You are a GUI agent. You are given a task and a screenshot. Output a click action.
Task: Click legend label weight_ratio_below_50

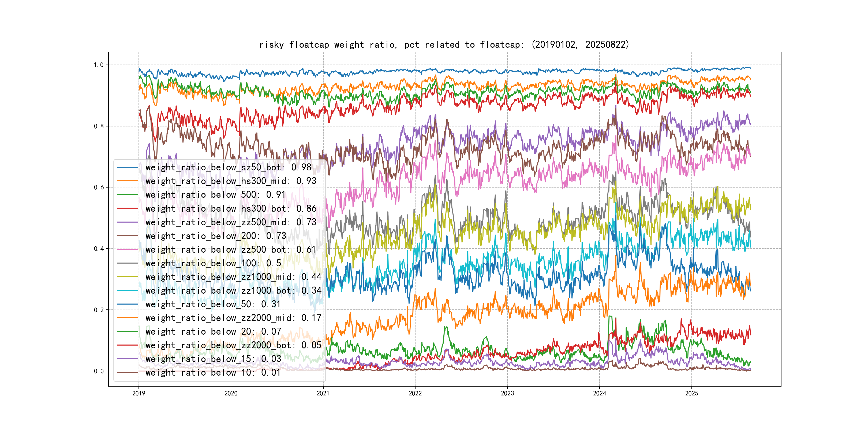coord(213,304)
